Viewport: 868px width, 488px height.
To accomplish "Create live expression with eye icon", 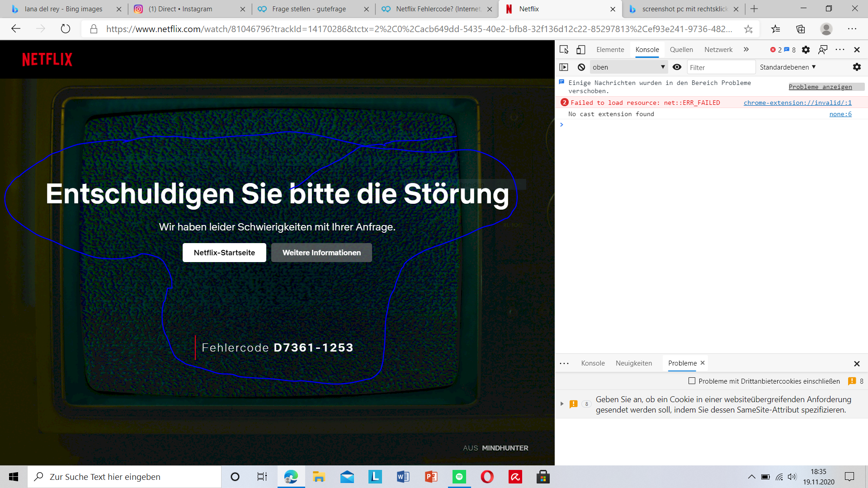I will [677, 67].
